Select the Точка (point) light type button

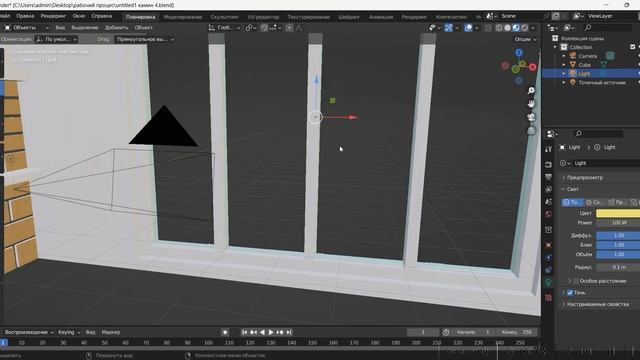[572, 202]
